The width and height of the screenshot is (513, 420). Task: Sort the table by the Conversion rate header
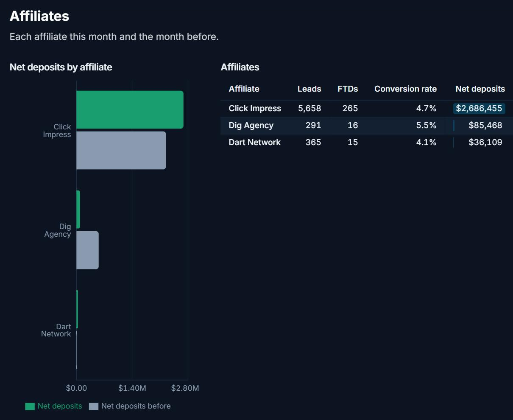click(x=405, y=89)
